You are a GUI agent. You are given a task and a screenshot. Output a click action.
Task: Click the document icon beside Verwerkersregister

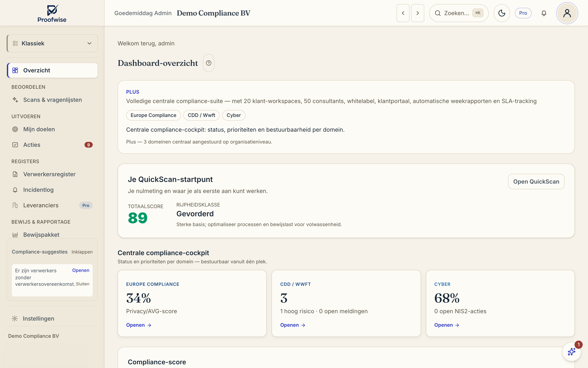(x=15, y=174)
